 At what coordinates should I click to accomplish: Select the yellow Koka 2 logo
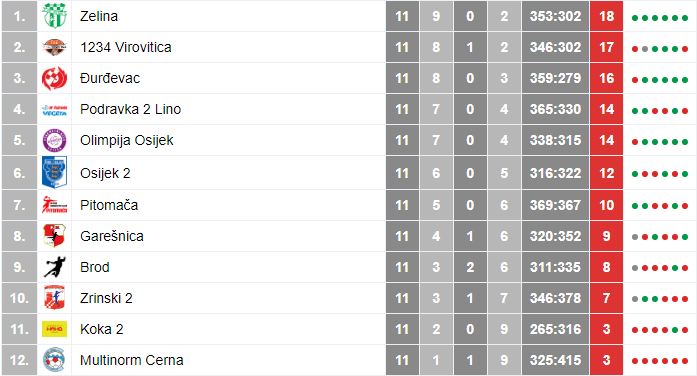click(55, 329)
